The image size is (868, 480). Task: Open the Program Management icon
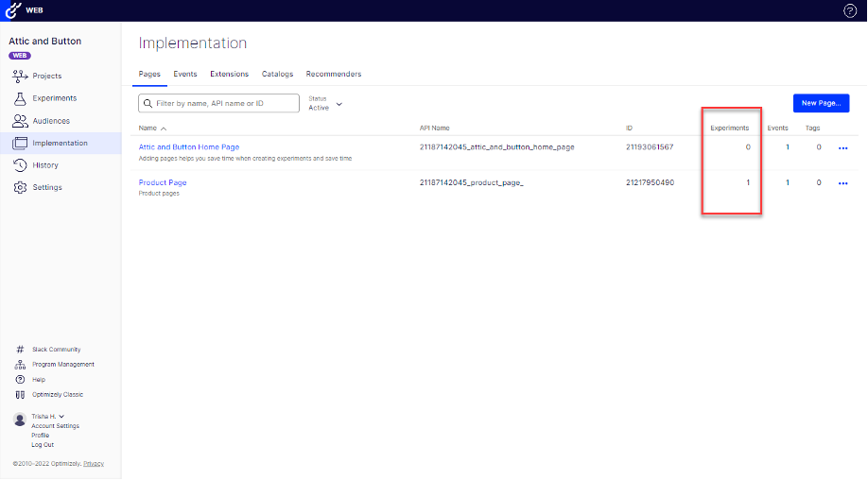click(20, 365)
